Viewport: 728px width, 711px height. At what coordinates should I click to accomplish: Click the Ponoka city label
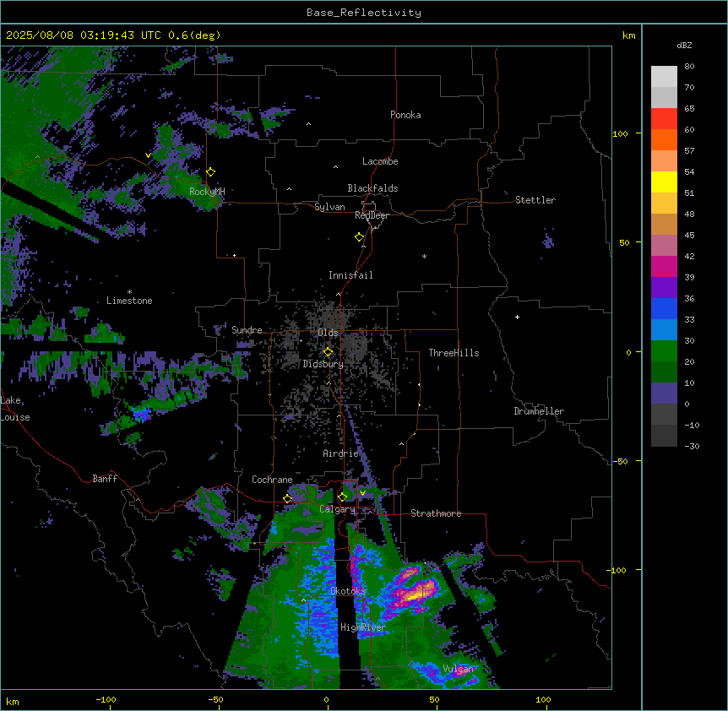[x=405, y=115]
